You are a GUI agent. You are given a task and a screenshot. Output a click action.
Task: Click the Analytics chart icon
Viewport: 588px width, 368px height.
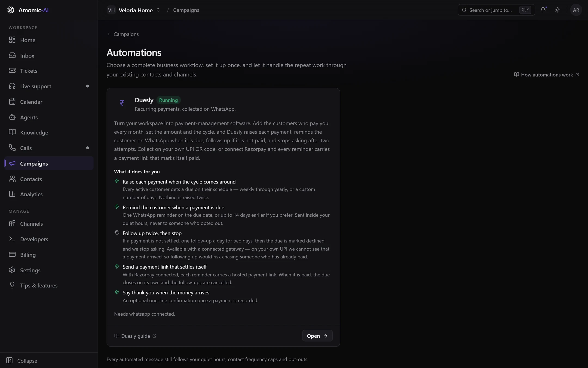12,194
